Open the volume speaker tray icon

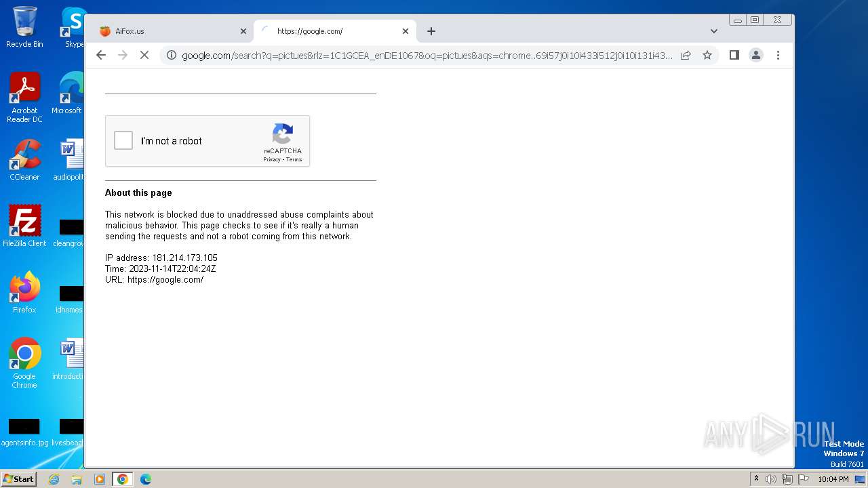(x=771, y=479)
